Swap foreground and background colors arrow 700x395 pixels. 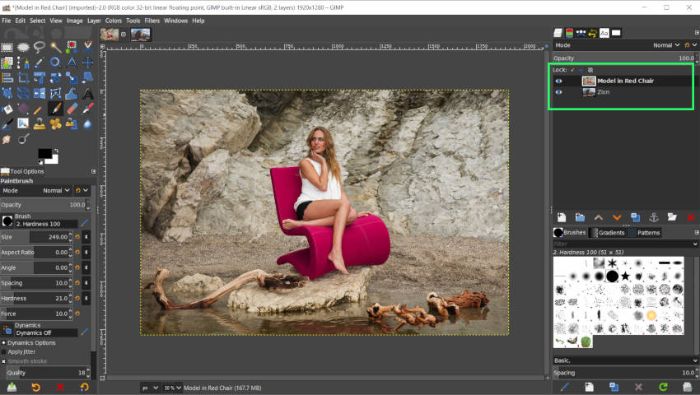tap(56, 151)
